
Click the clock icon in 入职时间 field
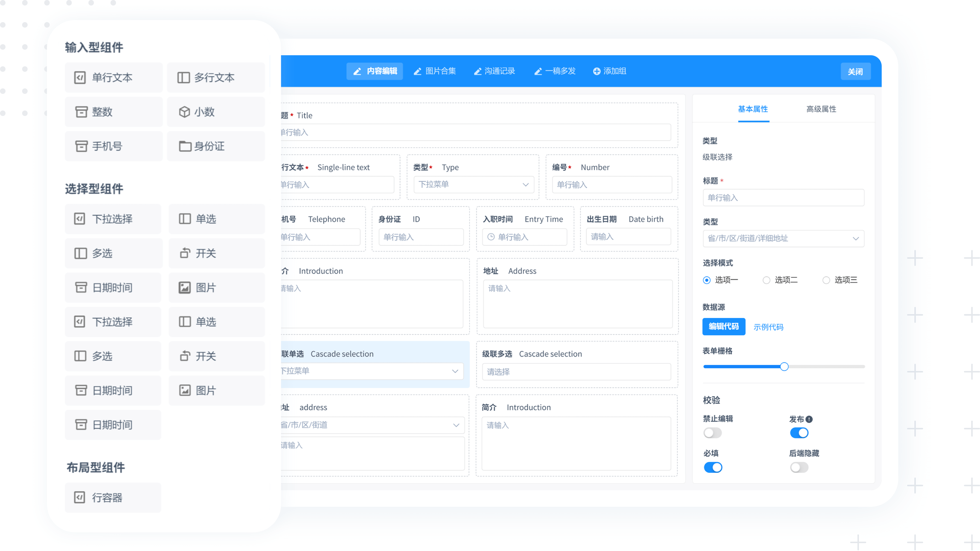[x=491, y=237]
